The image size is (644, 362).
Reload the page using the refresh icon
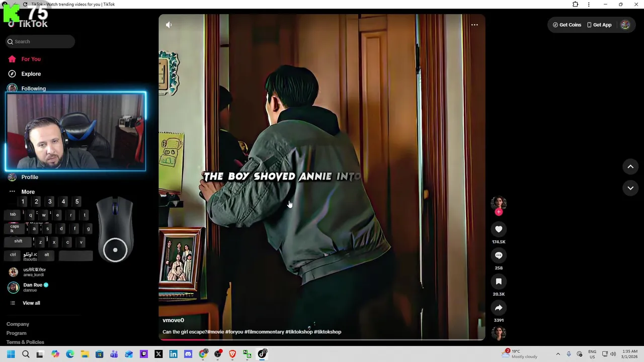coord(25,4)
